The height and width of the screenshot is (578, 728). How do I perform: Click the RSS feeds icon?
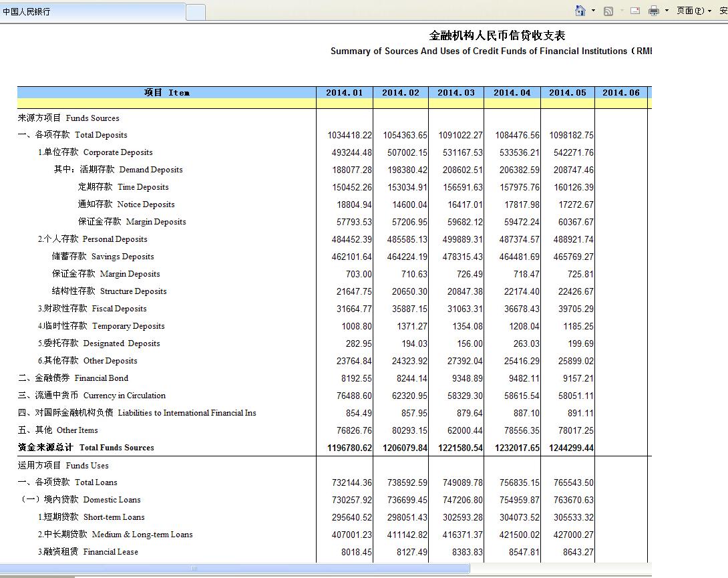coord(608,11)
